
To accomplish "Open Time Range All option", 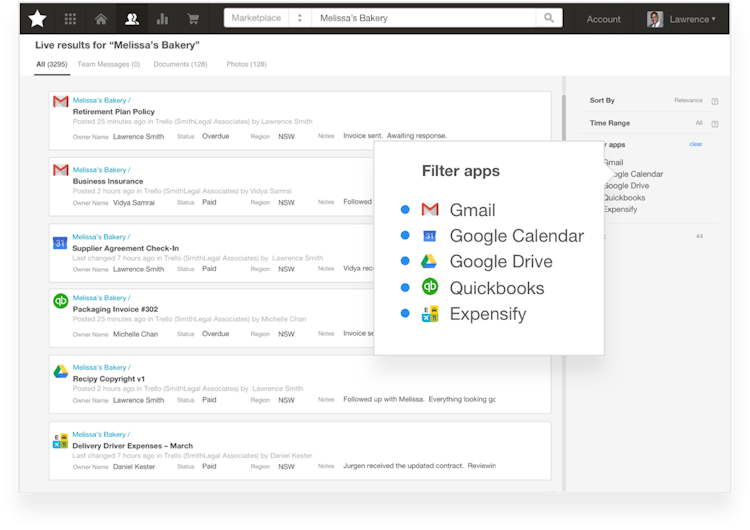I will [x=699, y=123].
